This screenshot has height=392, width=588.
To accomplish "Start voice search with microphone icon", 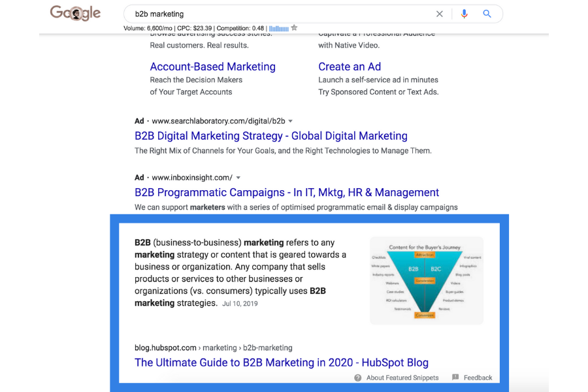I will tap(465, 14).
